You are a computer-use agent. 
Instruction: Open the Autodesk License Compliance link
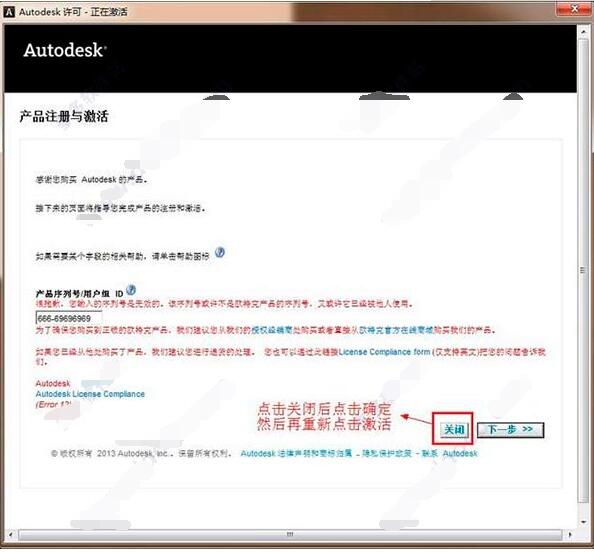click(x=90, y=394)
